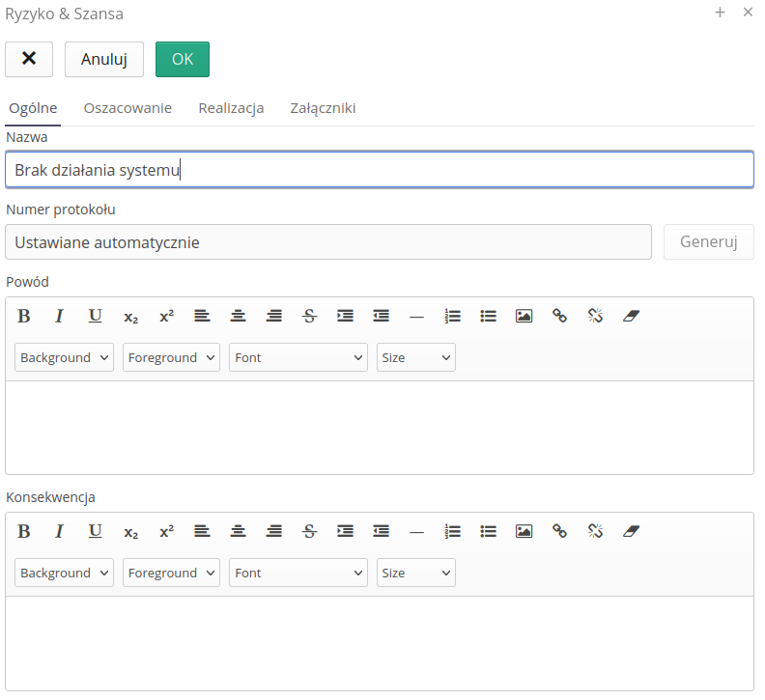Open Background dropdown in Powód editor
Image resolution: width=765 pixels, height=700 pixels.
click(64, 357)
